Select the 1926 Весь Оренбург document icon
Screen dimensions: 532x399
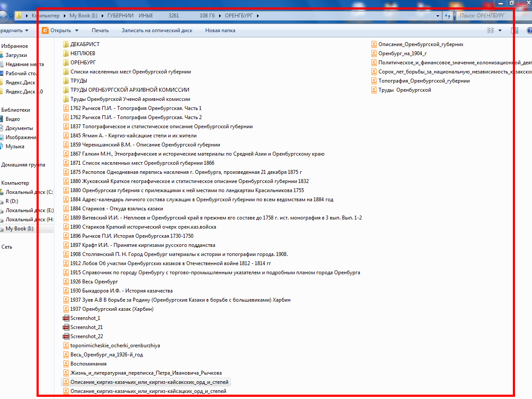[x=66, y=282]
